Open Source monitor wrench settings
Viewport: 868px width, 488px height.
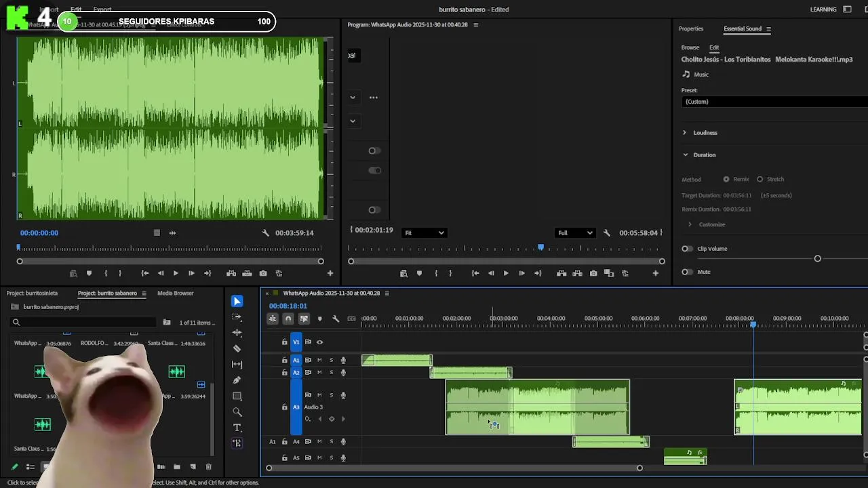[x=266, y=232]
